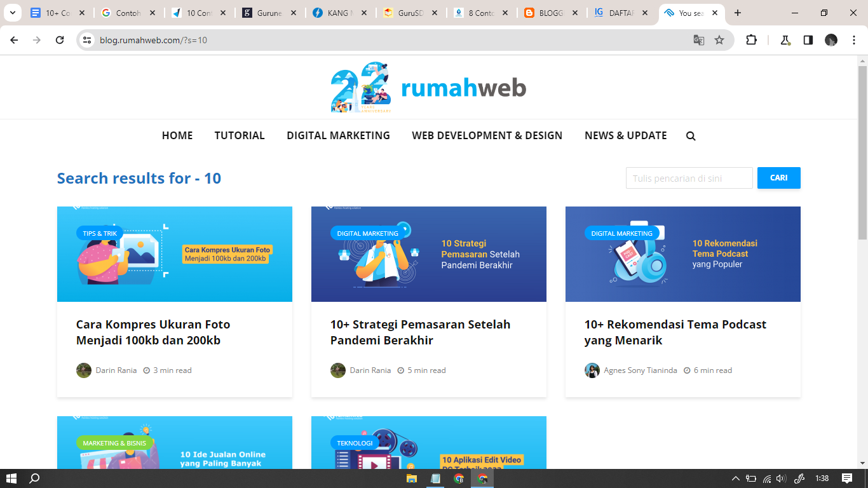Open File Explorer from the taskbar

(x=412, y=478)
